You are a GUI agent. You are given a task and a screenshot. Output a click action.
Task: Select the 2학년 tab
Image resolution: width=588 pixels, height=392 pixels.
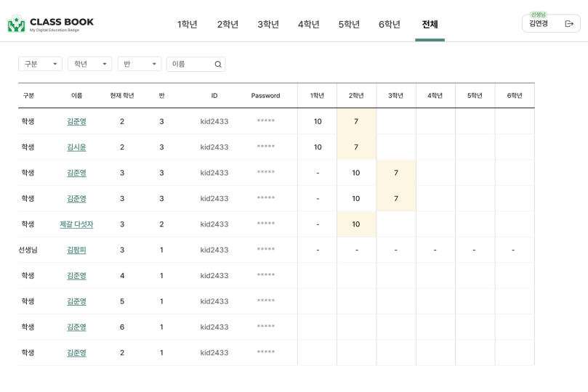(x=227, y=25)
